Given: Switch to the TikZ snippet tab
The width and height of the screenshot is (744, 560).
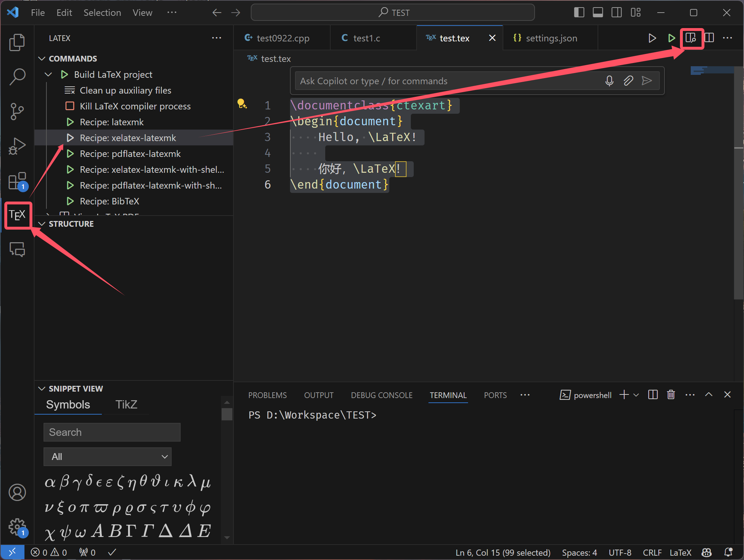Looking at the screenshot, I should (126, 405).
